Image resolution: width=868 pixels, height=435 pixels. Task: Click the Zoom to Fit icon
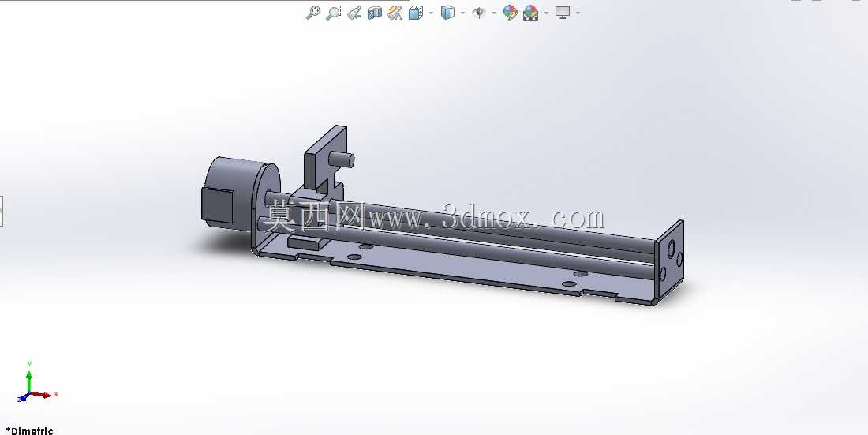click(312, 12)
